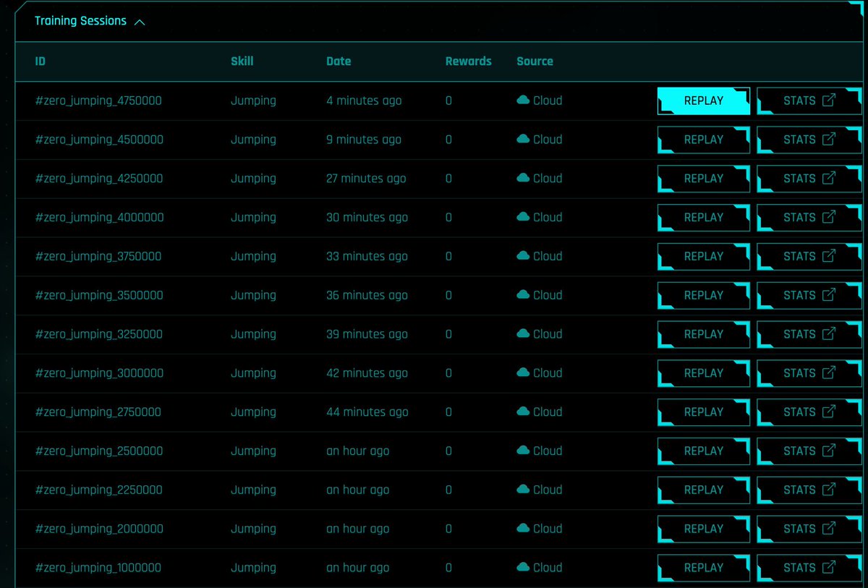Open stats for #zero_jumping_3750000
The height and width of the screenshot is (588, 868).
point(809,257)
